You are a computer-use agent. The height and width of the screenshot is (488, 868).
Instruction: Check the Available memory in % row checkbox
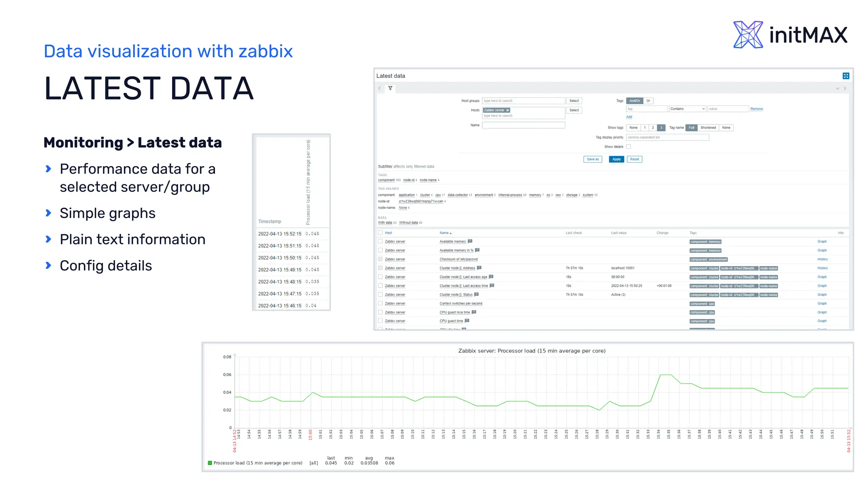tap(380, 250)
